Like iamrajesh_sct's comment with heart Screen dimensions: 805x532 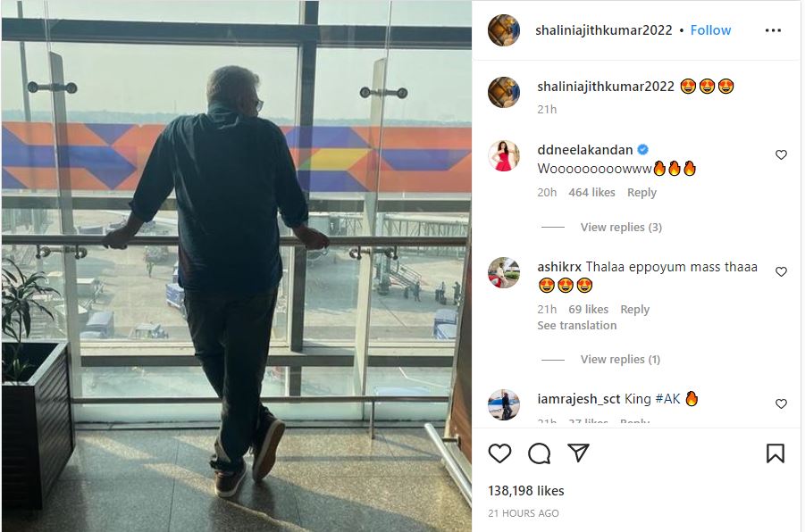(x=781, y=403)
